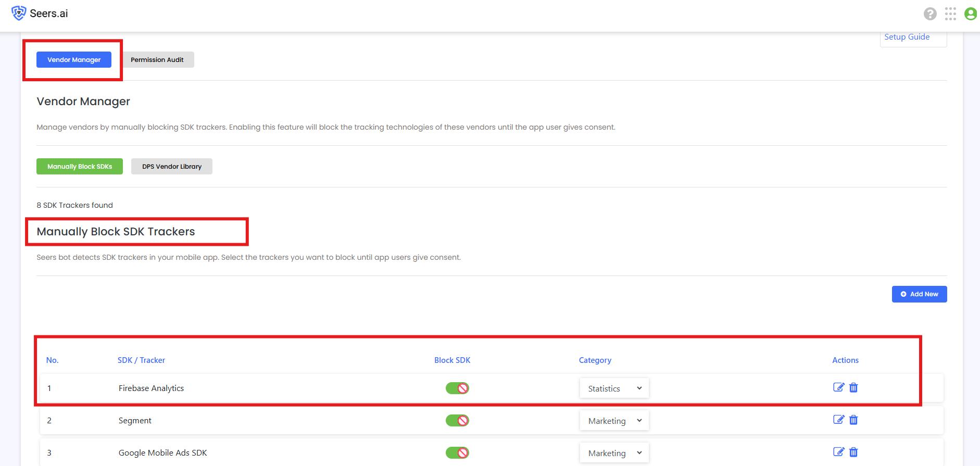
Task: Open Marketing category dropdown for Segment
Action: [x=614, y=421]
